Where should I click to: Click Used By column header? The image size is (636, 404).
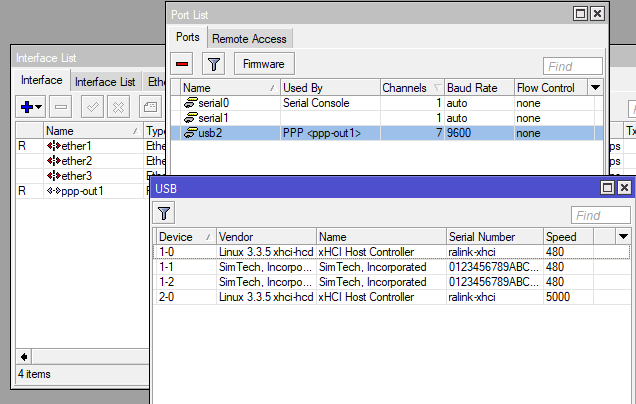click(330, 88)
